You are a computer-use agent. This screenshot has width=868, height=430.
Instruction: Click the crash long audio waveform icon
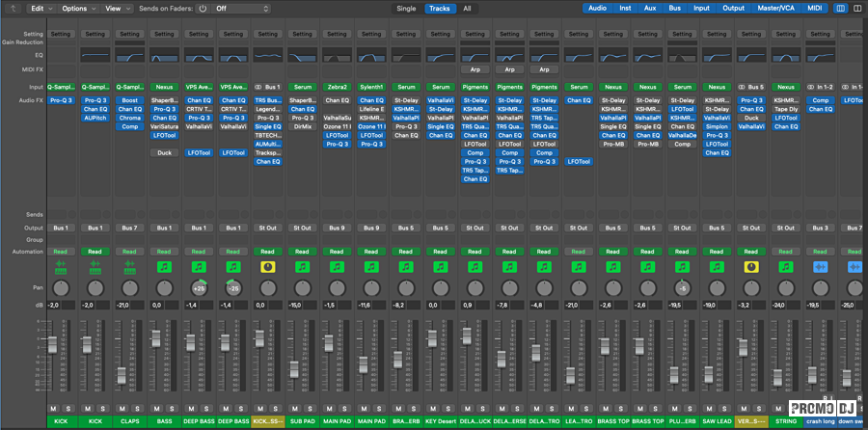(x=821, y=266)
